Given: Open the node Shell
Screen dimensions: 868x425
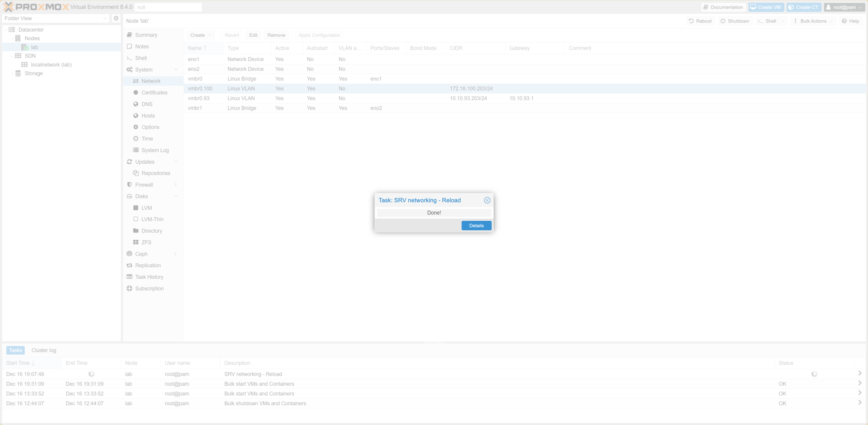Looking at the screenshot, I should coord(141,58).
